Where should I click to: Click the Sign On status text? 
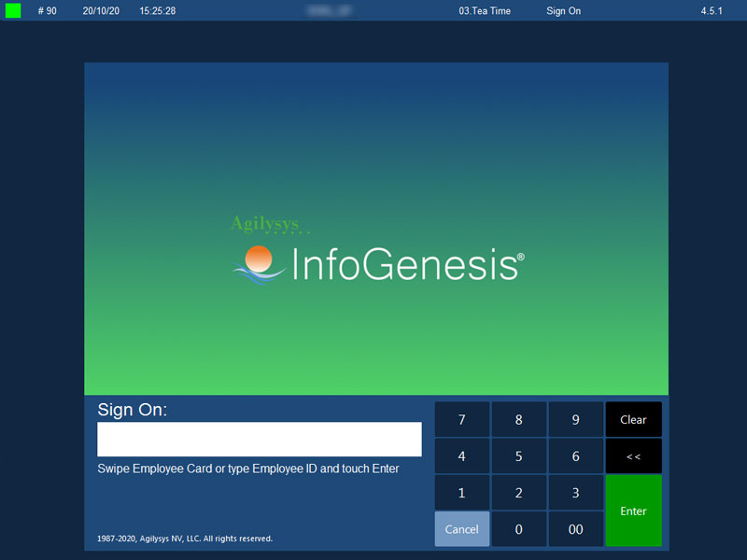(563, 11)
